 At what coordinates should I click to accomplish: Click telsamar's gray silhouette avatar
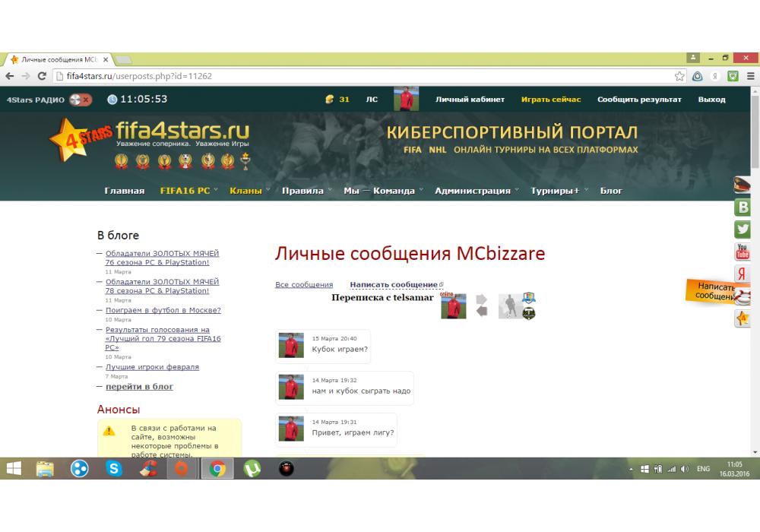coord(511,306)
